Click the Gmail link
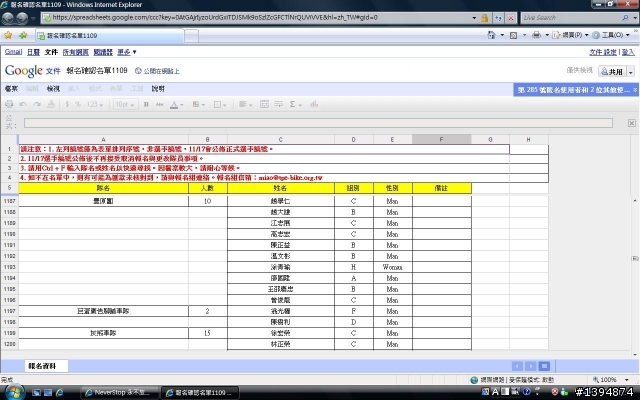 point(13,52)
